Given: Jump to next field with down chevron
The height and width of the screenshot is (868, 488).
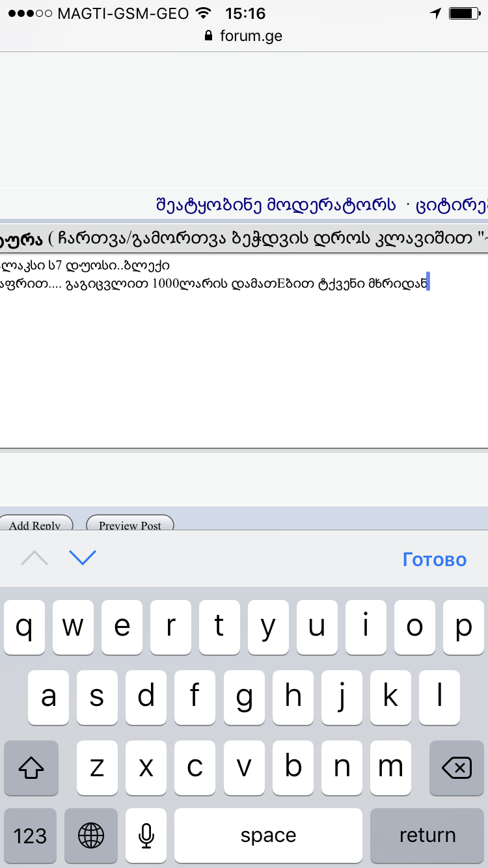Looking at the screenshot, I should 83,558.
